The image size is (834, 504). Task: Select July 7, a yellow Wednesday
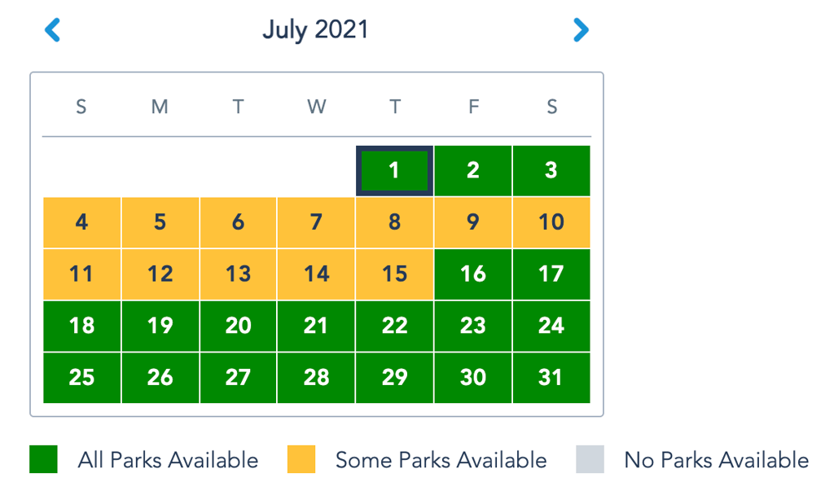pyautogui.click(x=316, y=222)
